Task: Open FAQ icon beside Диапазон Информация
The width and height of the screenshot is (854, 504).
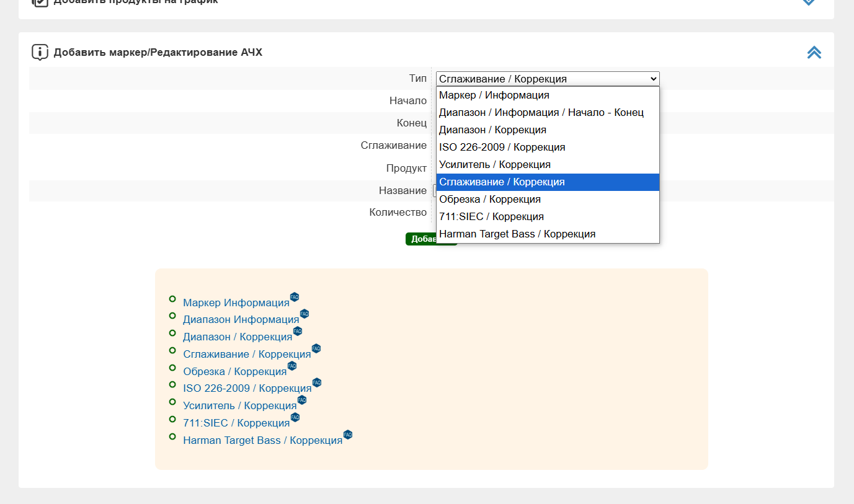Action: tap(304, 314)
